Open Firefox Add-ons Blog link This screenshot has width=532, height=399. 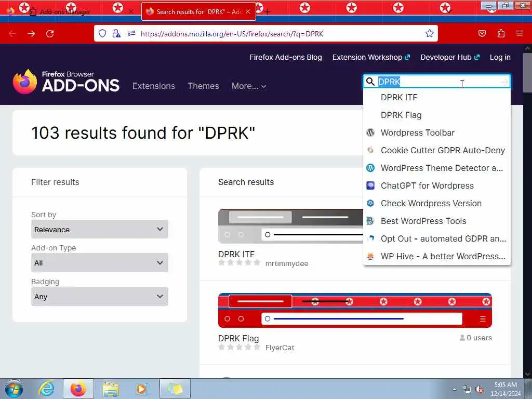click(x=286, y=57)
